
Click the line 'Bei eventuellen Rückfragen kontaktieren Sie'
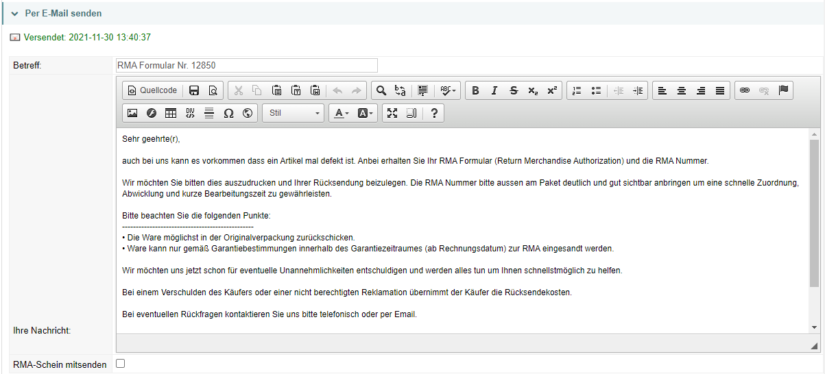point(269,315)
